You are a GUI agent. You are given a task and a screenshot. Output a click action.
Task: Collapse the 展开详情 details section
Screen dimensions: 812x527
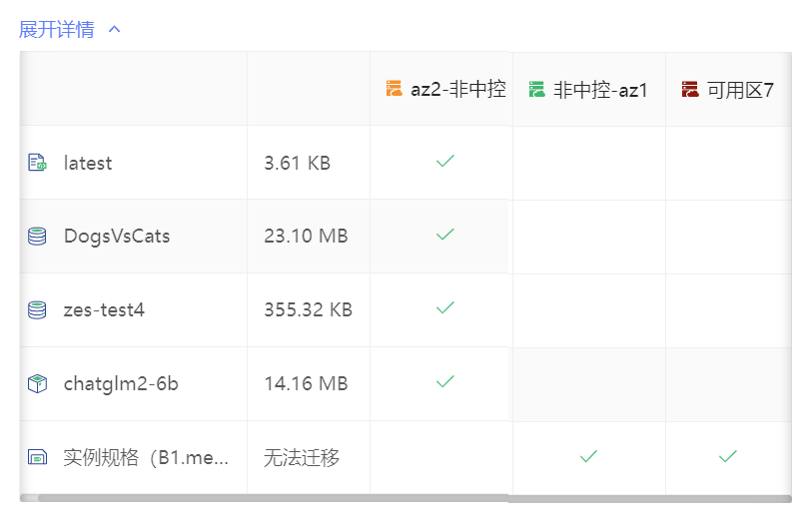click(57, 30)
